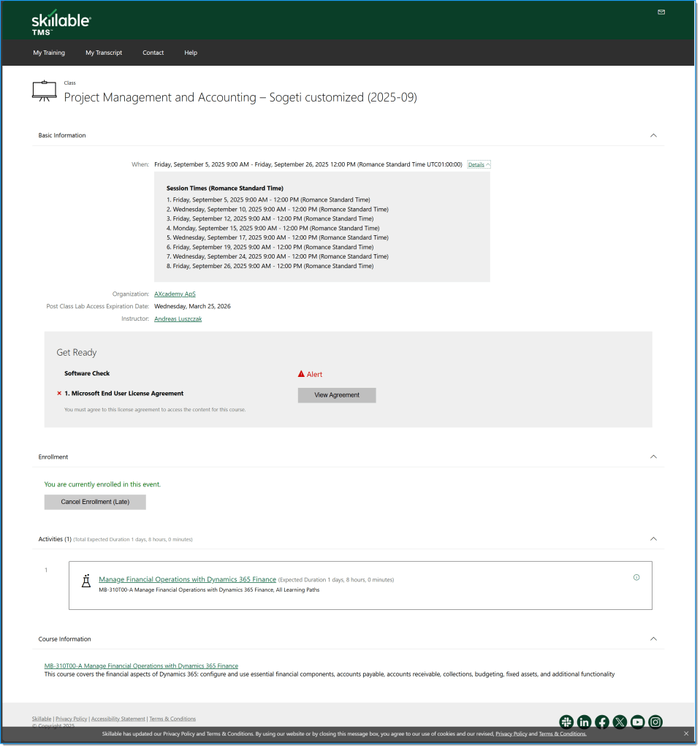Click the class presentation board icon

tap(45, 91)
